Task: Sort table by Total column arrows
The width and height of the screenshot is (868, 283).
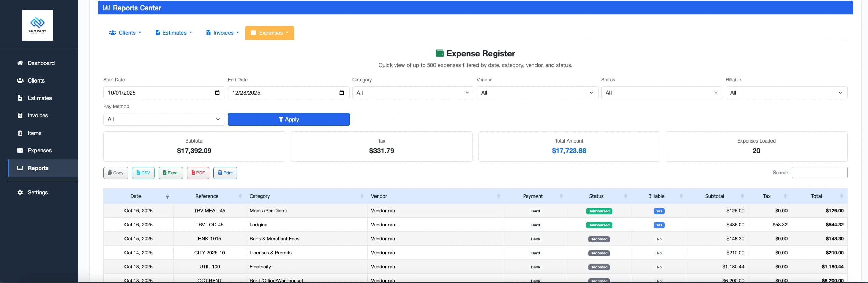Action: (x=841, y=196)
